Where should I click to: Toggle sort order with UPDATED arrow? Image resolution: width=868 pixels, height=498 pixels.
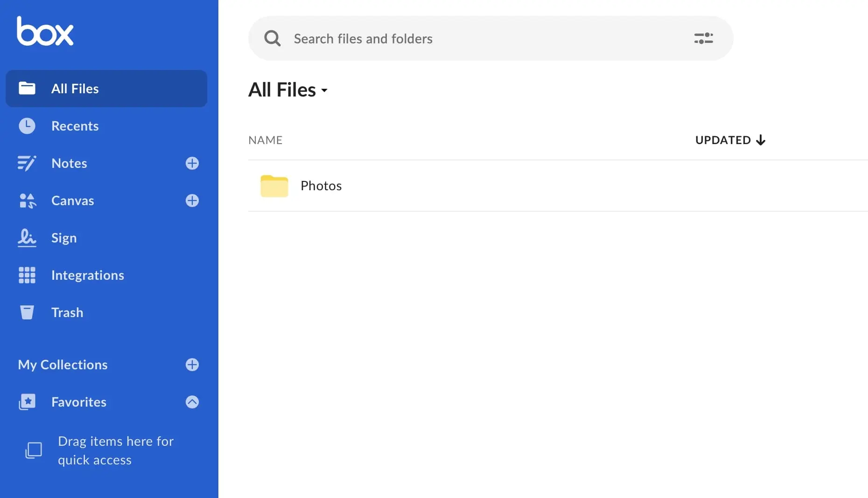pos(761,140)
